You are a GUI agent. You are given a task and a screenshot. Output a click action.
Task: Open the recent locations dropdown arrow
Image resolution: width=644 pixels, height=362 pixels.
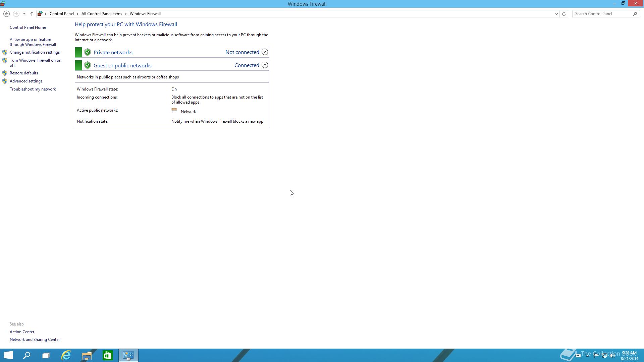24,14
